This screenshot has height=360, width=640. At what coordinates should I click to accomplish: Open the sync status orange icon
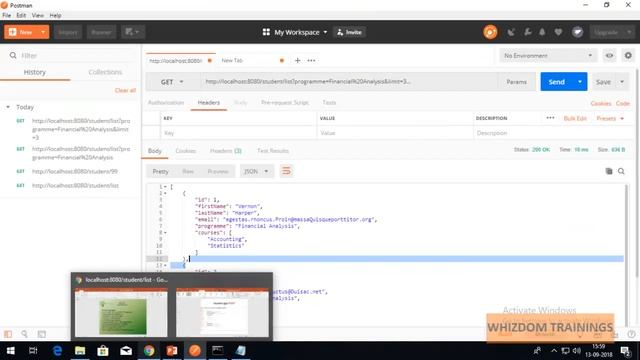pos(490,32)
